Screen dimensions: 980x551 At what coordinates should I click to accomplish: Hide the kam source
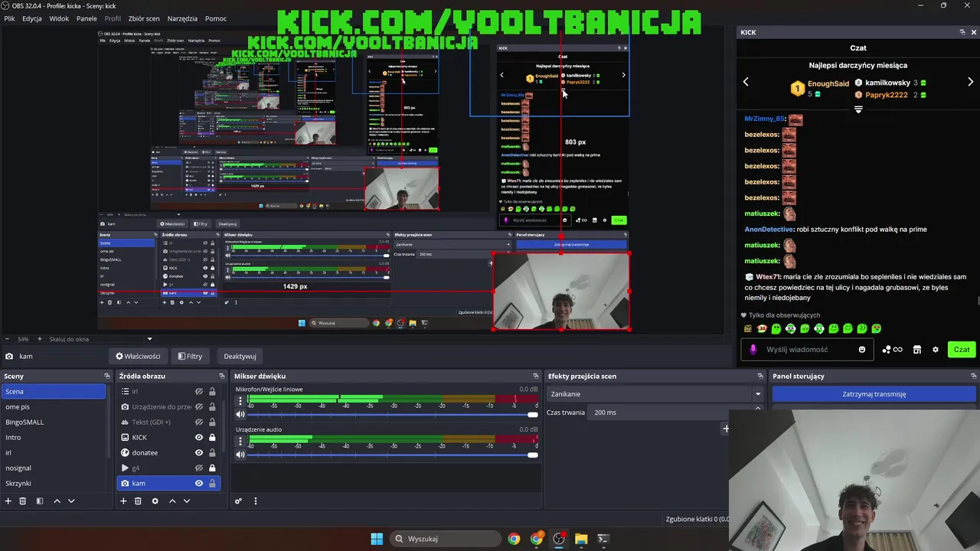(x=199, y=483)
